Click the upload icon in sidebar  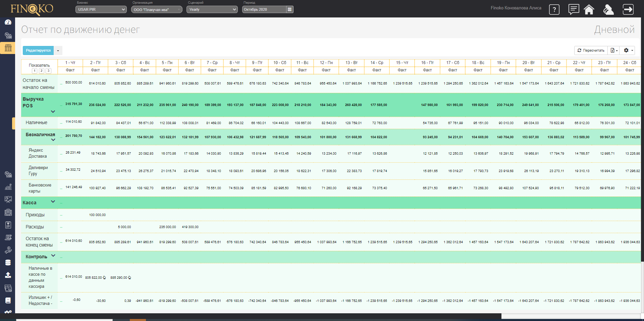pyautogui.click(x=8, y=275)
